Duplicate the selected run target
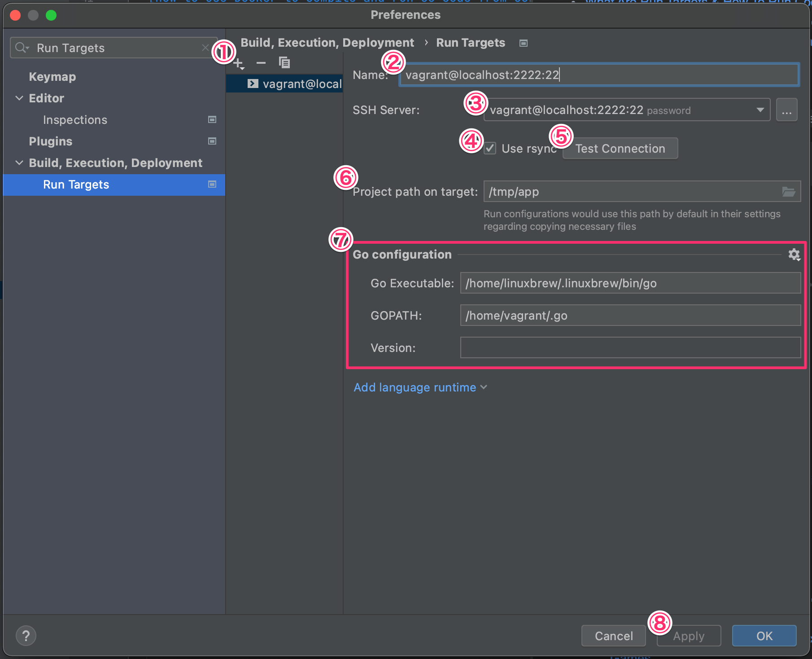812x659 pixels. [x=284, y=62]
